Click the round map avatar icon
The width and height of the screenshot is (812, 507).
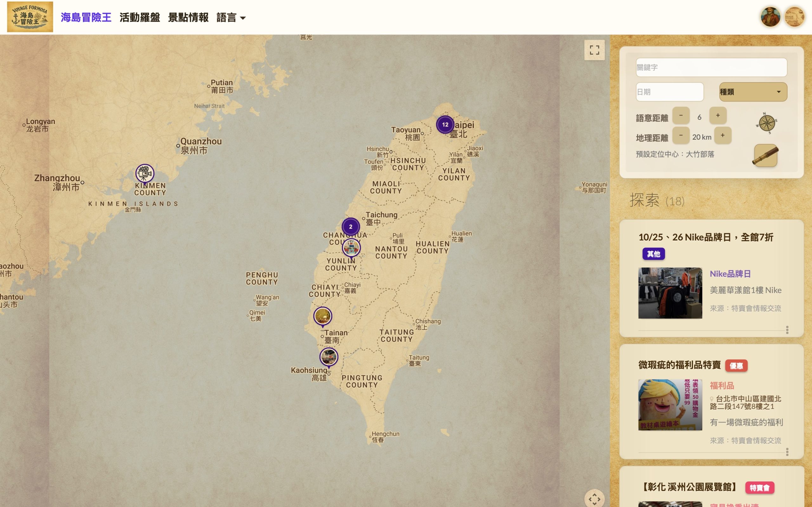[794, 17]
